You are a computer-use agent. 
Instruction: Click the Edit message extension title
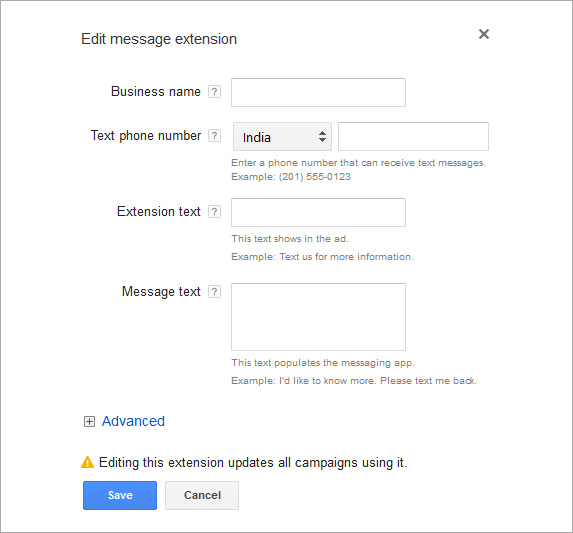[159, 39]
